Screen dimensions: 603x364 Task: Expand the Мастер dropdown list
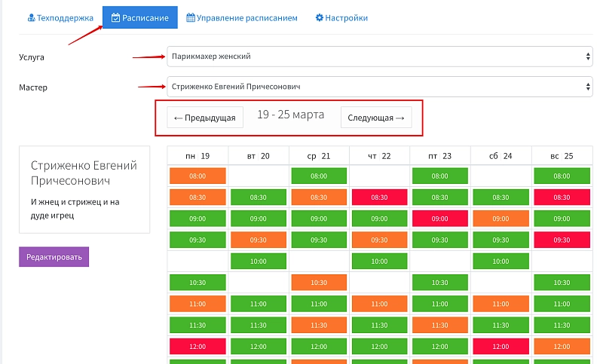[x=379, y=87]
